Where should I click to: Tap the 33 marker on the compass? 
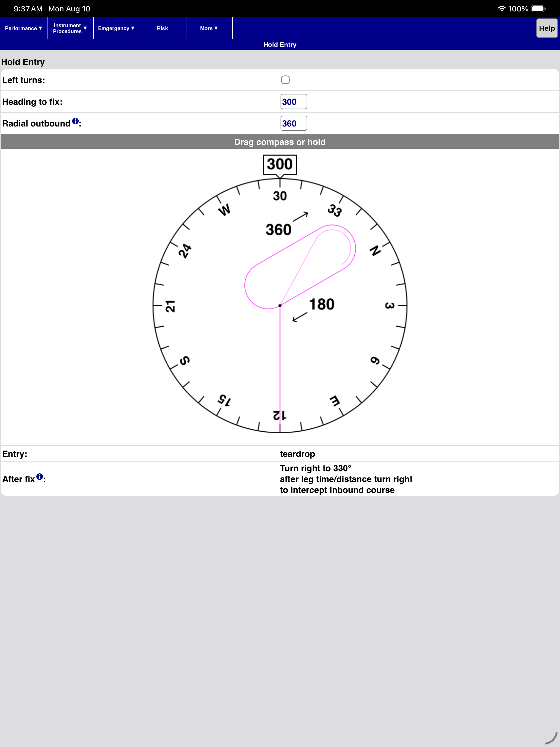coord(335,210)
